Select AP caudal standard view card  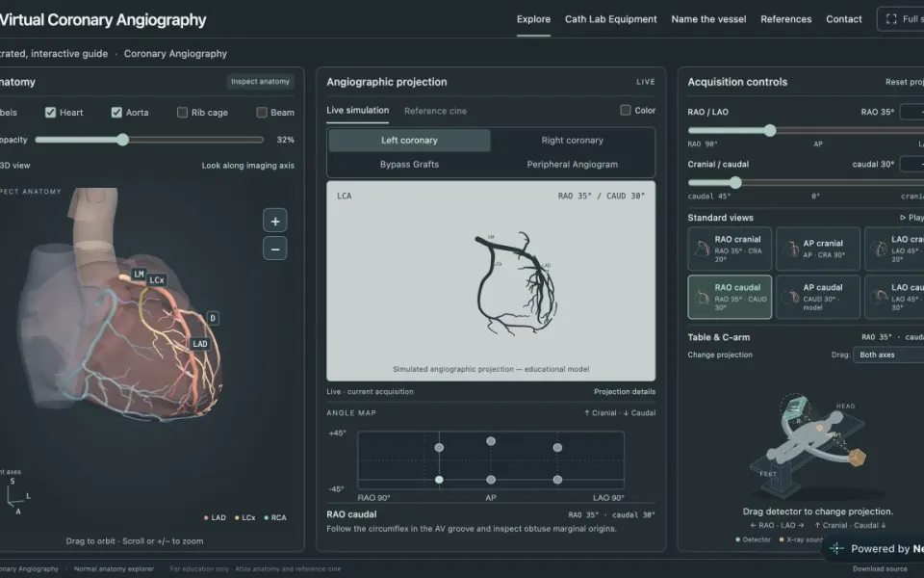coord(818,298)
